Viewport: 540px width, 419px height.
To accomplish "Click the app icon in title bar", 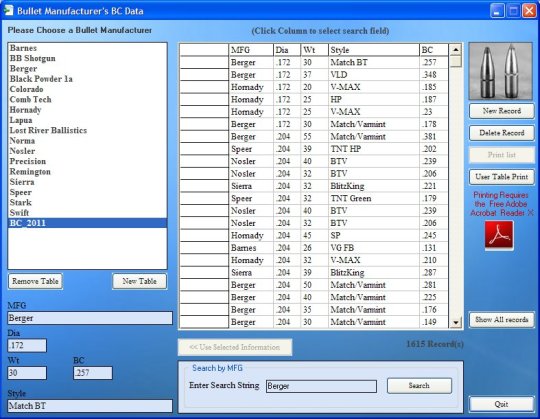I will tap(8, 11).
